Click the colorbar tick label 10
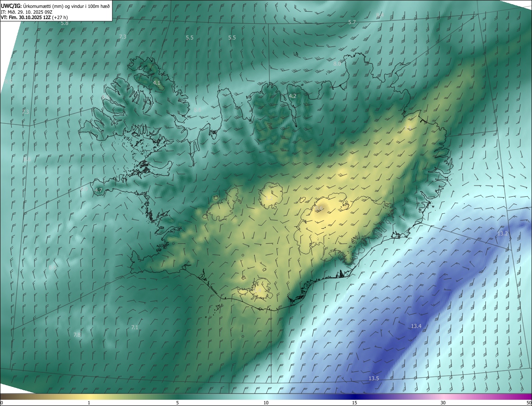Screen dimensions: 532x406 (266, 403)
